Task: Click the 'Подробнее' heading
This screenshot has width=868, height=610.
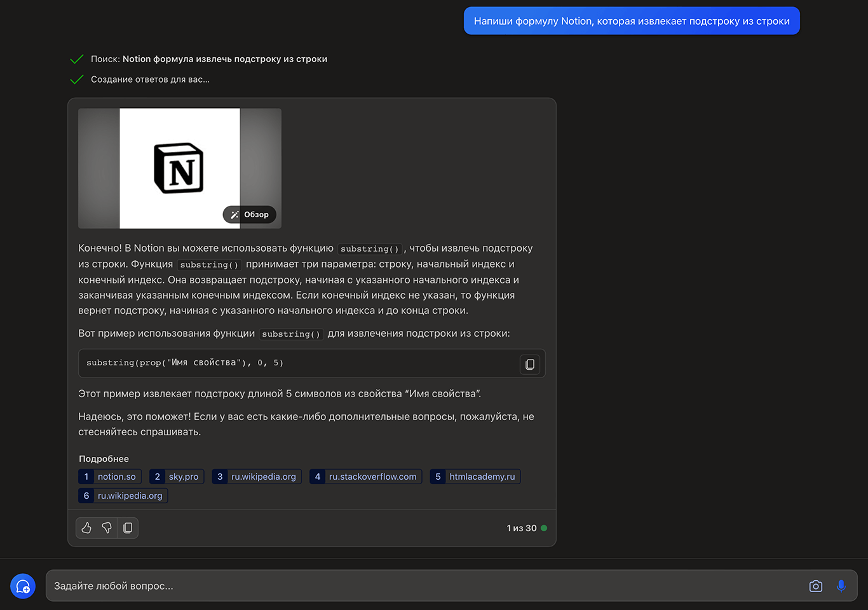Action: [x=104, y=459]
